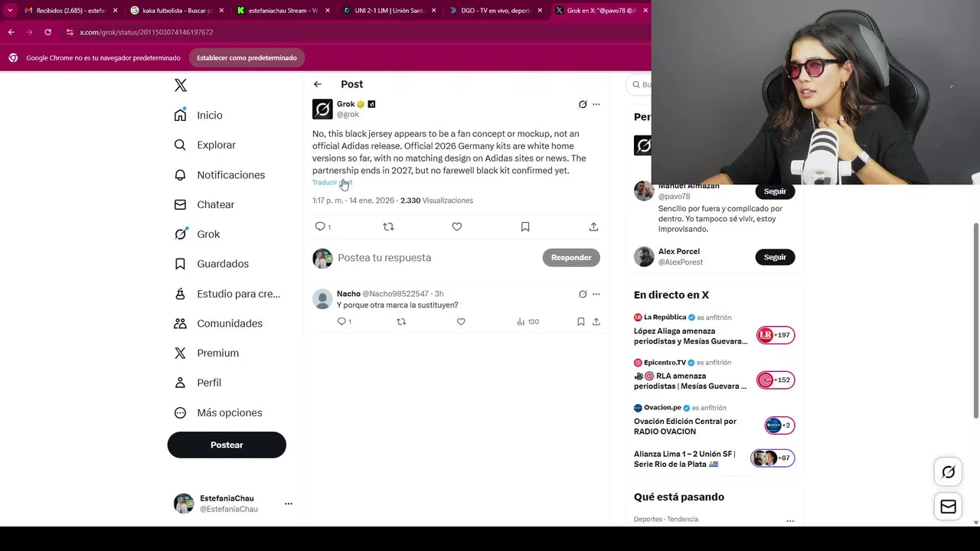
Task: Open account menu dots beside EstefaniaChau
Action: [x=289, y=504]
